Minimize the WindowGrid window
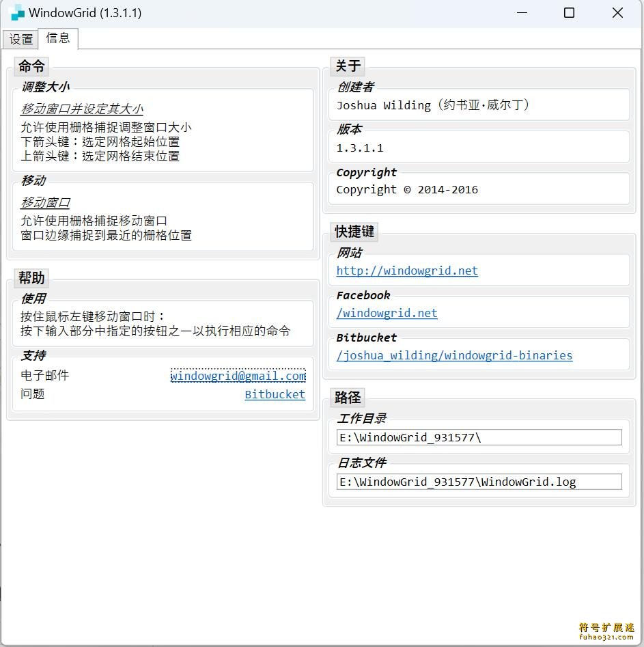Screen dimensions: 644x647 point(522,13)
